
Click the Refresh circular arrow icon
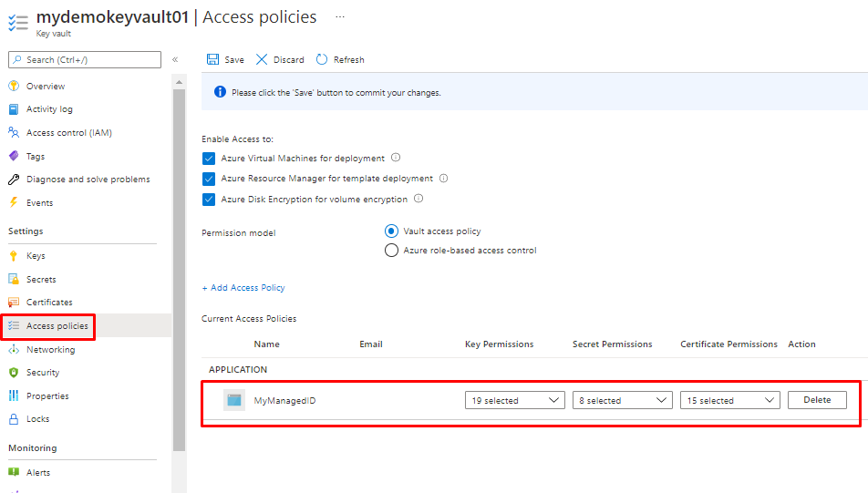pos(322,59)
